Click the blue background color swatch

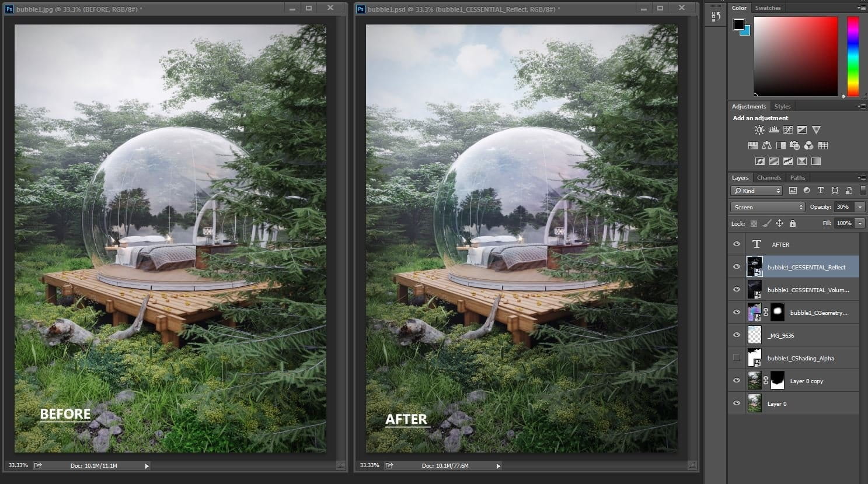pyautogui.click(x=745, y=31)
